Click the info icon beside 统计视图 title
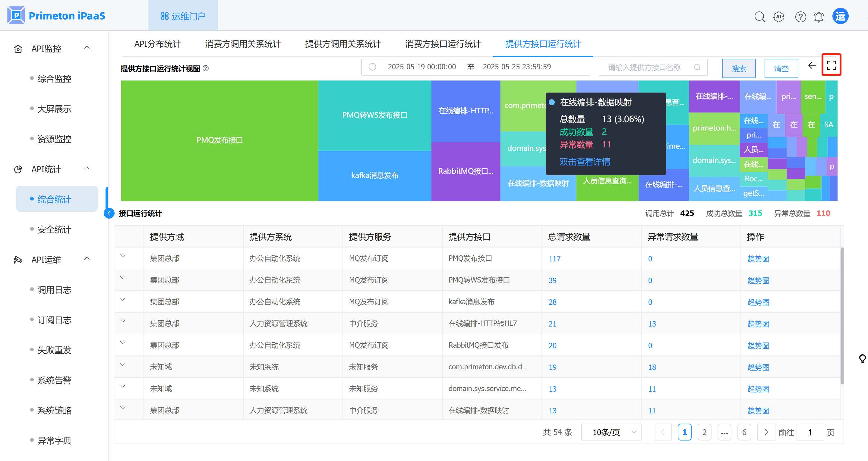Image resolution: width=868 pixels, height=461 pixels. [x=206, y=68]
